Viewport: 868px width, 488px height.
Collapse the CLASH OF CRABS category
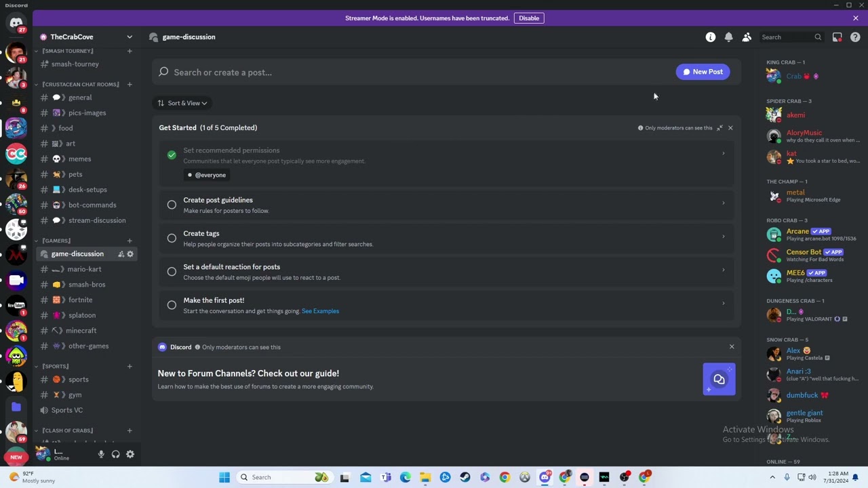67,430
